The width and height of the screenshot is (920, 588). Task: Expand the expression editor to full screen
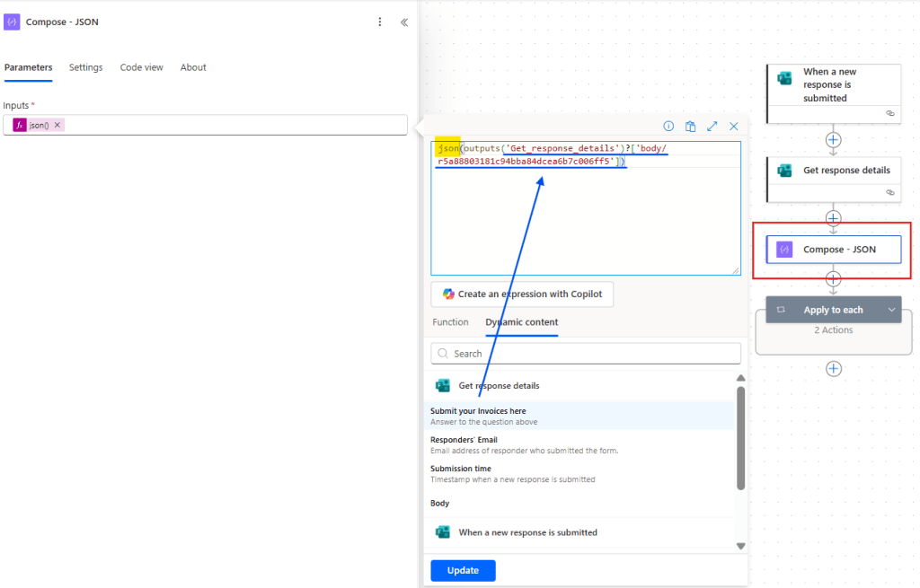[x=712, y=126]
